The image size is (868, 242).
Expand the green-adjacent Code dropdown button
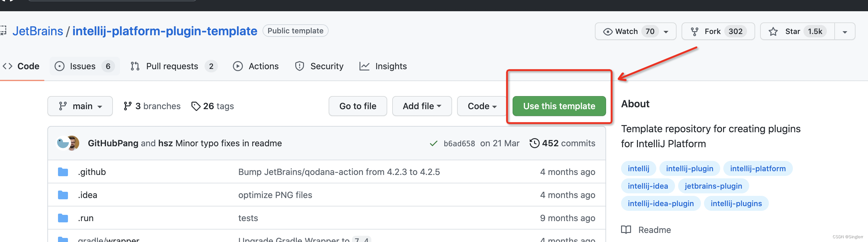click(482, 106)
